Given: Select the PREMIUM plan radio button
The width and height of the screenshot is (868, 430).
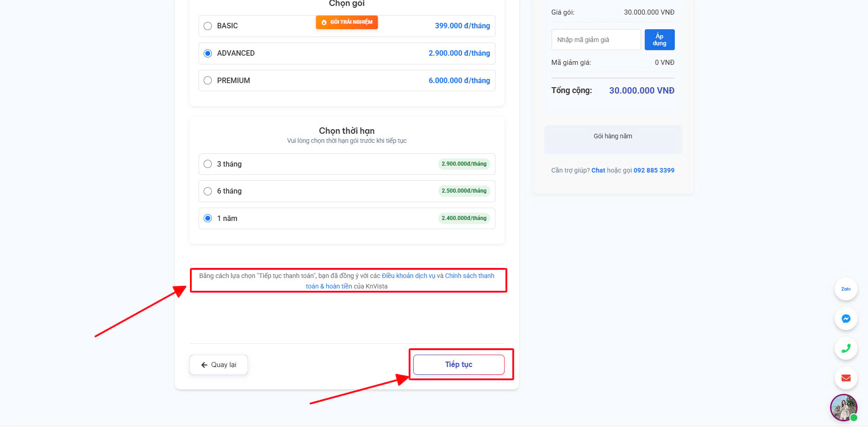Looking at the screenshot, I should point(208,81).
